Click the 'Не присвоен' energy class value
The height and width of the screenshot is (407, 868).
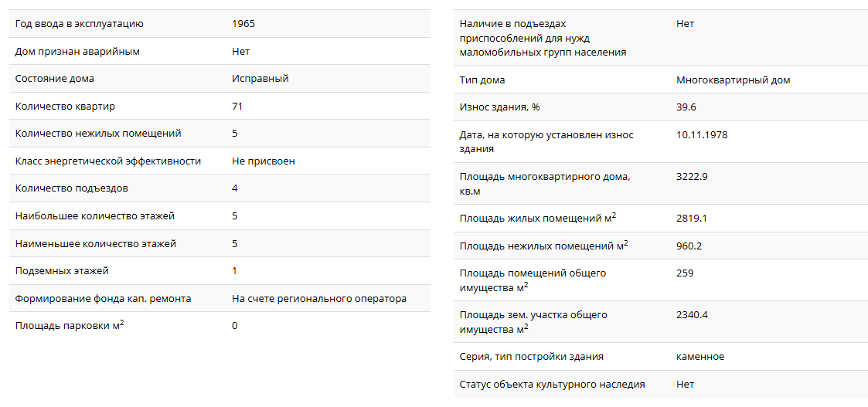click(263, 161)
